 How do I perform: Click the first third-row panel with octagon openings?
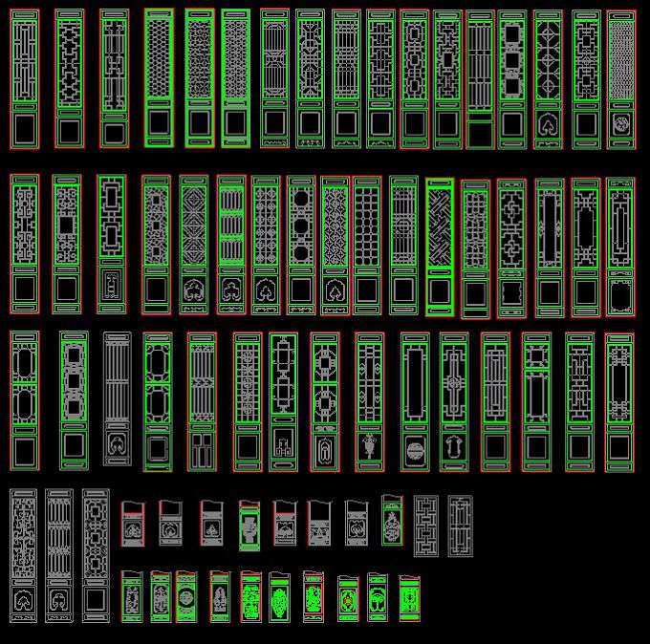25,398
